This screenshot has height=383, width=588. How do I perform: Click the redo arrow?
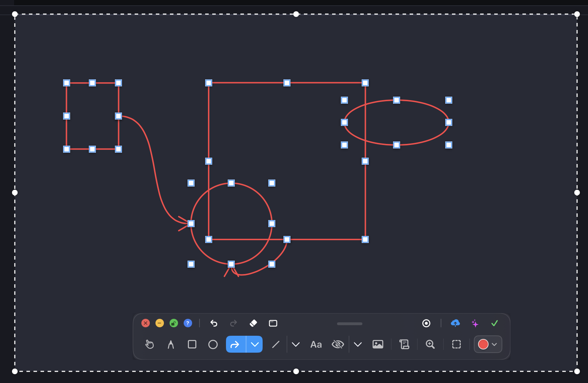[233, 323]
